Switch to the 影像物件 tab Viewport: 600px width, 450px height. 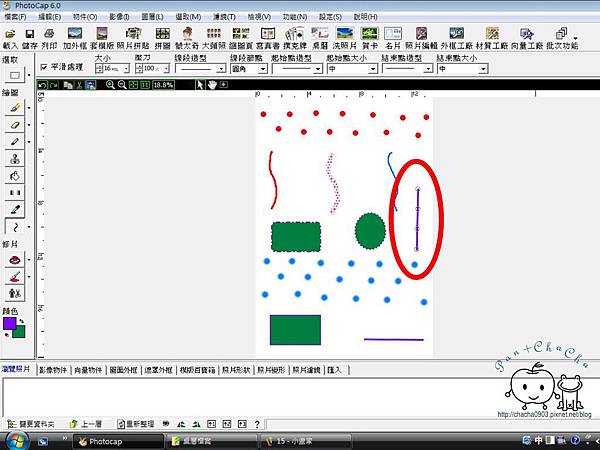[x=53, y=370]
